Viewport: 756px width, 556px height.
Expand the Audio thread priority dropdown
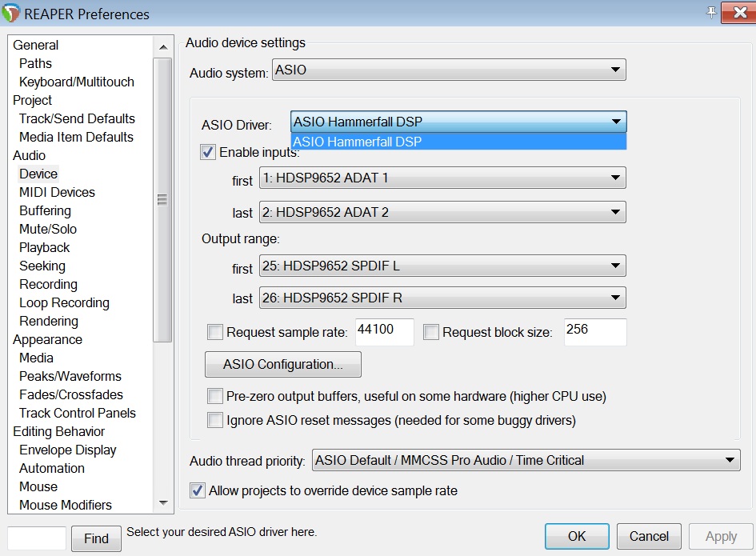coord(526,460)
